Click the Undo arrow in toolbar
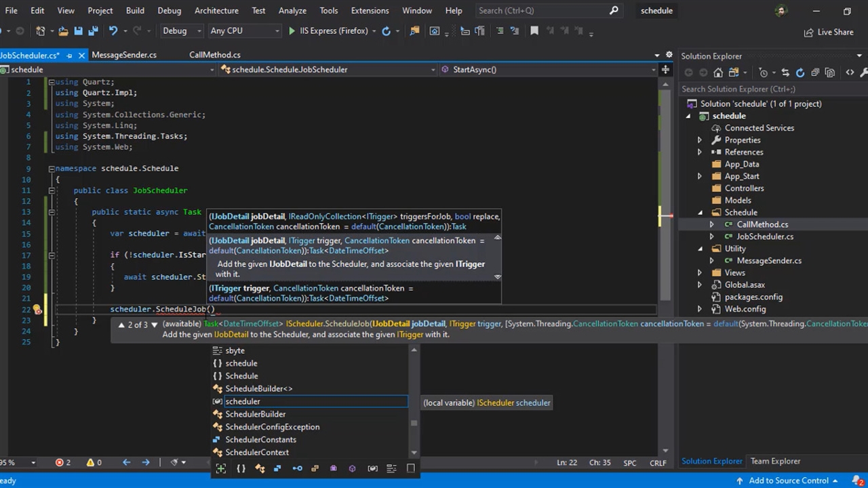The height and width of the screenshot is (488, 868). coord(113,31)
